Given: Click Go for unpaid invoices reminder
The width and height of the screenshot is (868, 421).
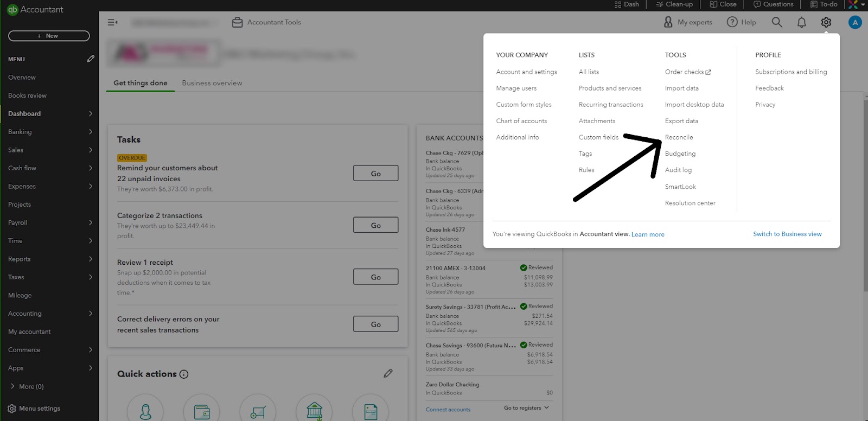Looking at the screenshot, I should [375, 173].
